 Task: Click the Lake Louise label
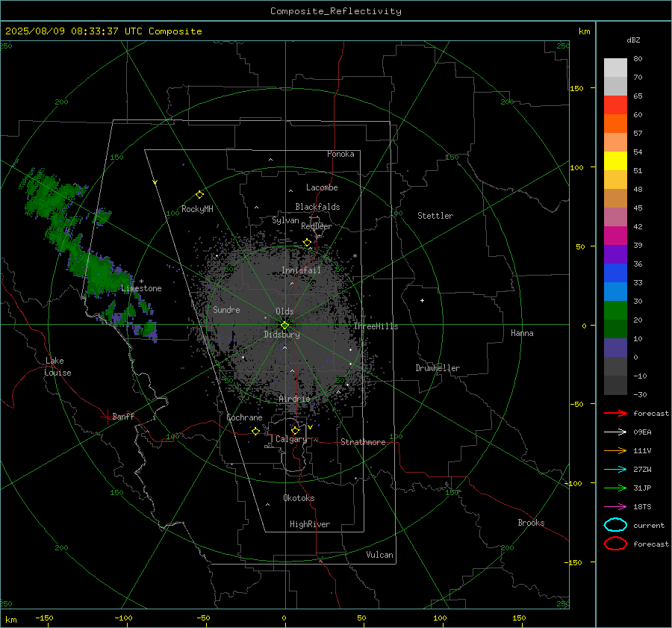tap(57, 367)
